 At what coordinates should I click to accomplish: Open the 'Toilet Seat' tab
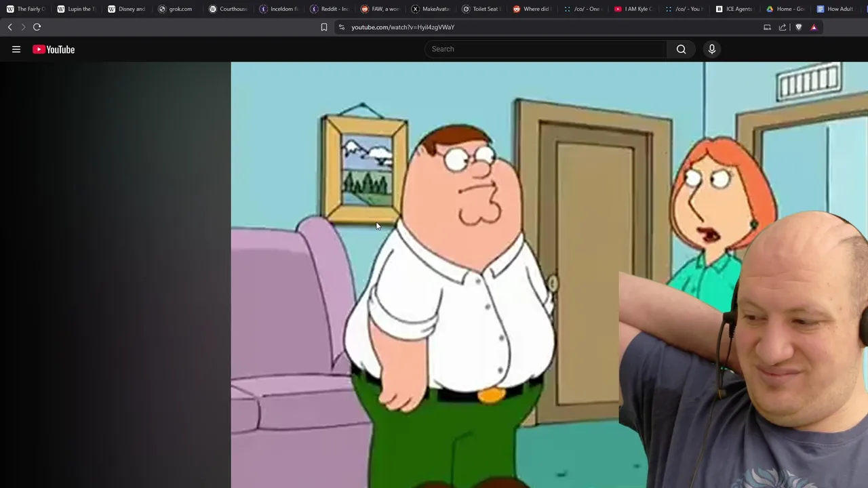(481, 9)
